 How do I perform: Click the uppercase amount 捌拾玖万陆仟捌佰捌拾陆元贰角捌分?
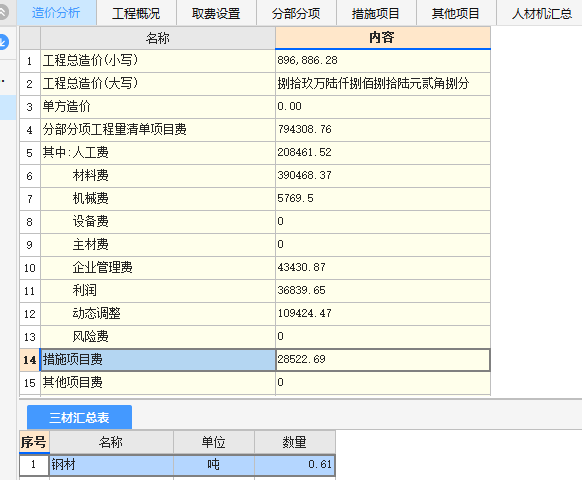[x=383, y=84]
